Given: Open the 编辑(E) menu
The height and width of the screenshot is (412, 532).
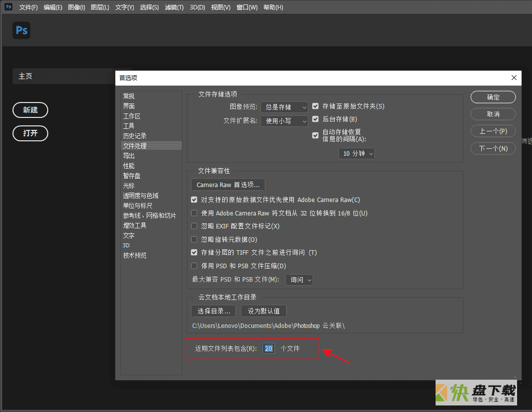Looking at the screenshot, I should pyautogui.click(x=53, y=7).
